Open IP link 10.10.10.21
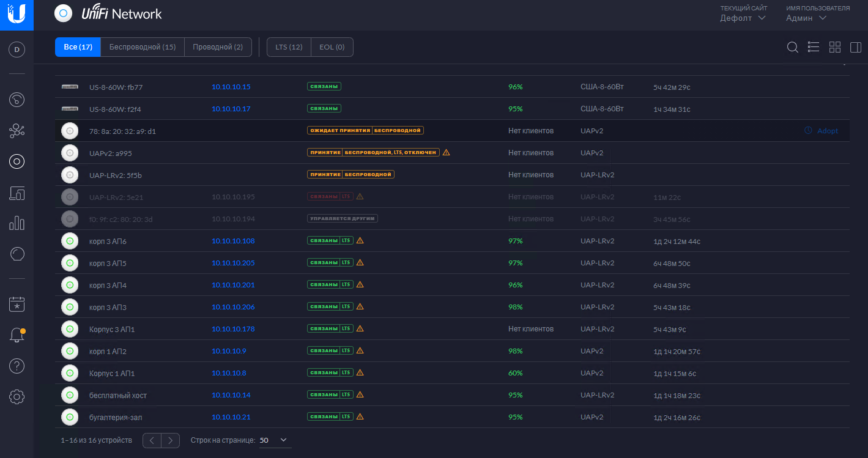The height and width of the screenshot is (458, 868). tap(231, 417)
